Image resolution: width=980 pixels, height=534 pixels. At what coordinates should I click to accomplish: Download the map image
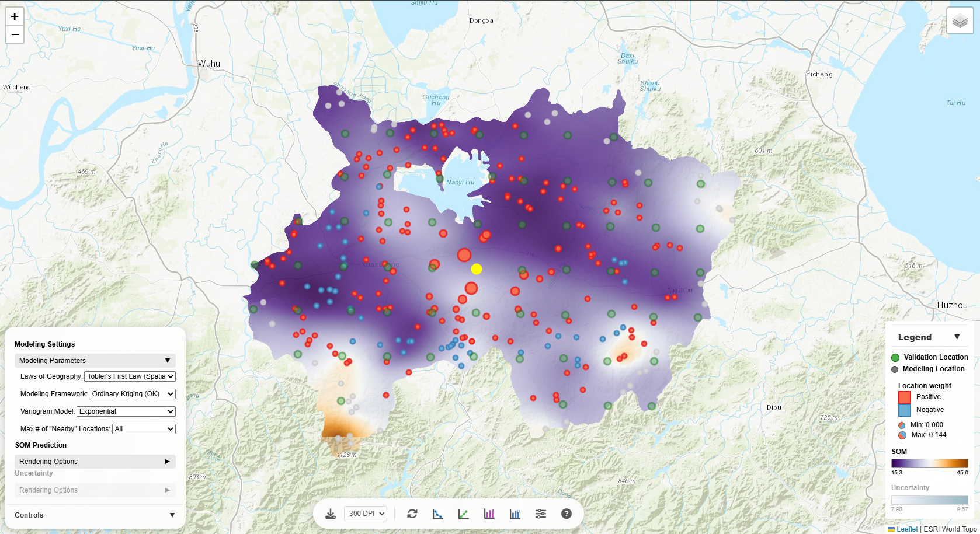[x=331, y=514]
